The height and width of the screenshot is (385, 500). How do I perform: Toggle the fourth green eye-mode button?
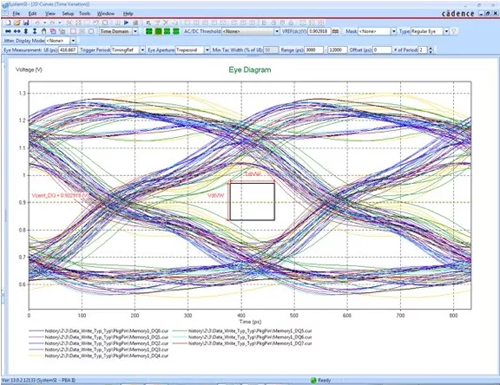[176, 31]
